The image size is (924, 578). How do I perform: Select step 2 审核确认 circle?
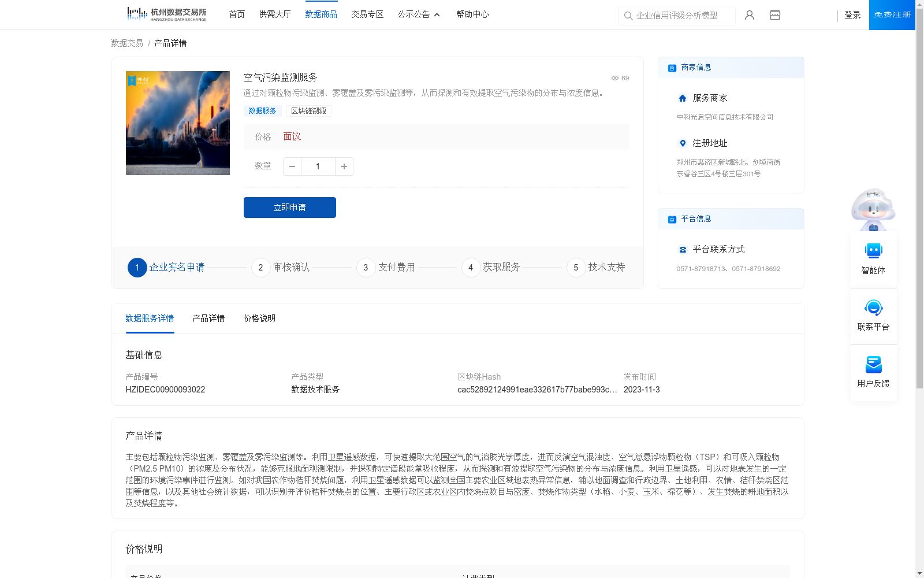point(260,268)
